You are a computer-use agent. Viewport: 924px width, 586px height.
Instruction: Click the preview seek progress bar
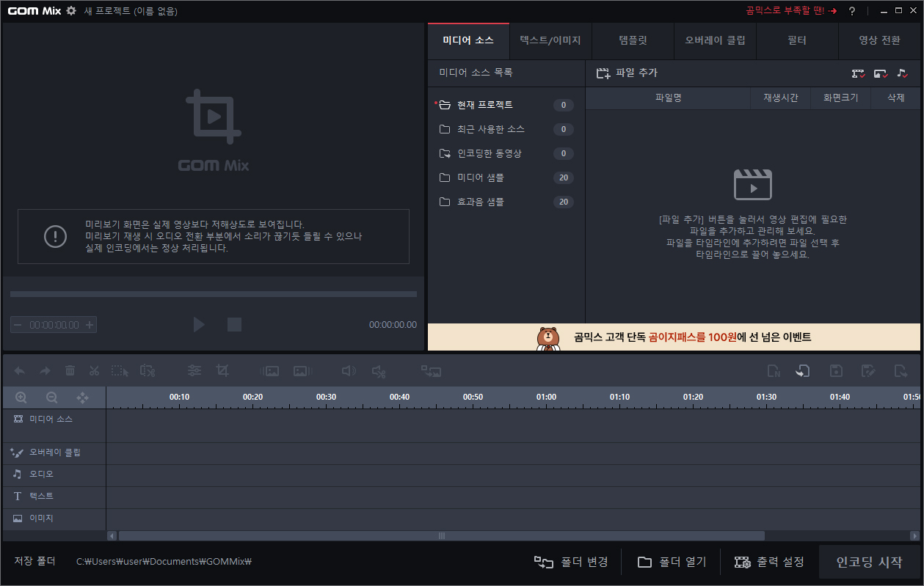(x=214, y=294)
